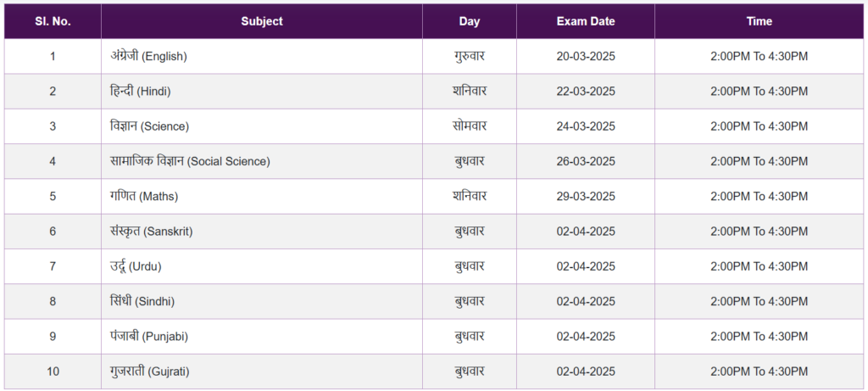Click the 29-03-2025 exam date cell
Image resolution: width=868 pixels, height=391 pixels.
tap(586, 196)
